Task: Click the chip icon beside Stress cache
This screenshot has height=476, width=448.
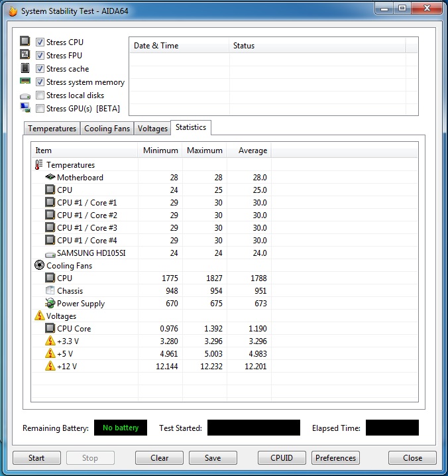Action: [25, 68]
